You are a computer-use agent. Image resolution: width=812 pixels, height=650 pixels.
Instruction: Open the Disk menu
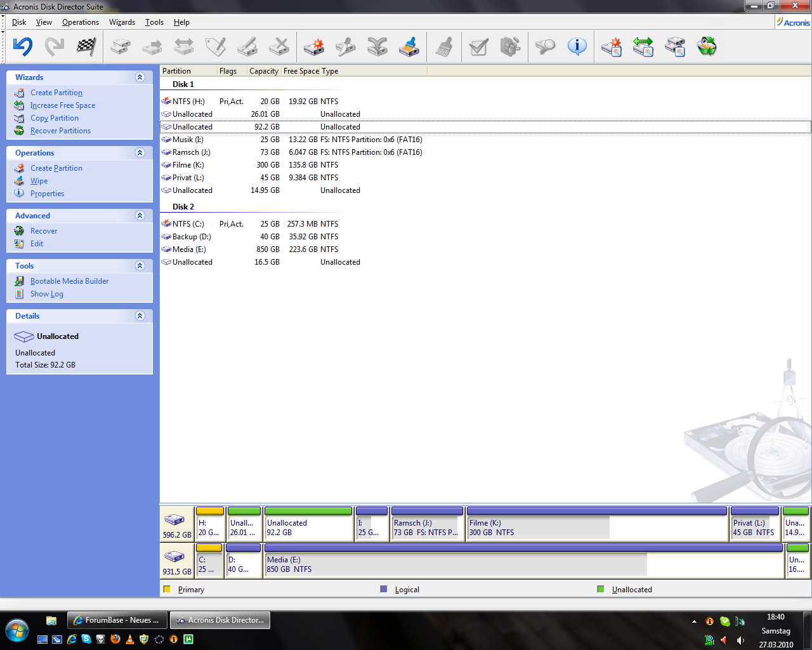coord(19,22)
